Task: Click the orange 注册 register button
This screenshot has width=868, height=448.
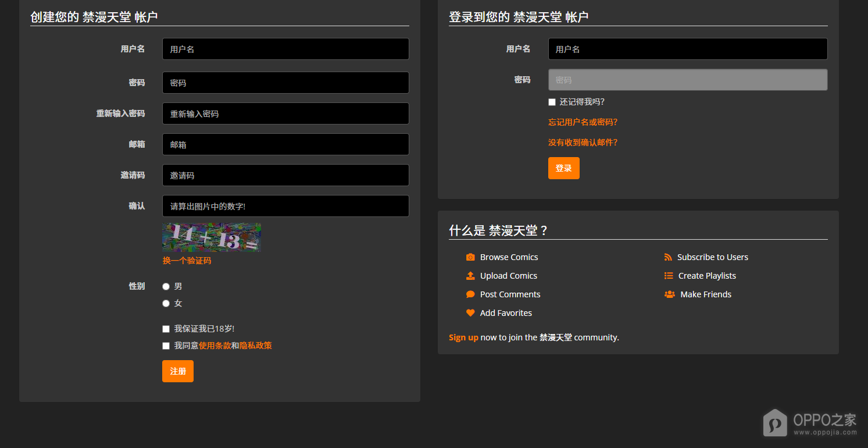Action: [178, 371]
